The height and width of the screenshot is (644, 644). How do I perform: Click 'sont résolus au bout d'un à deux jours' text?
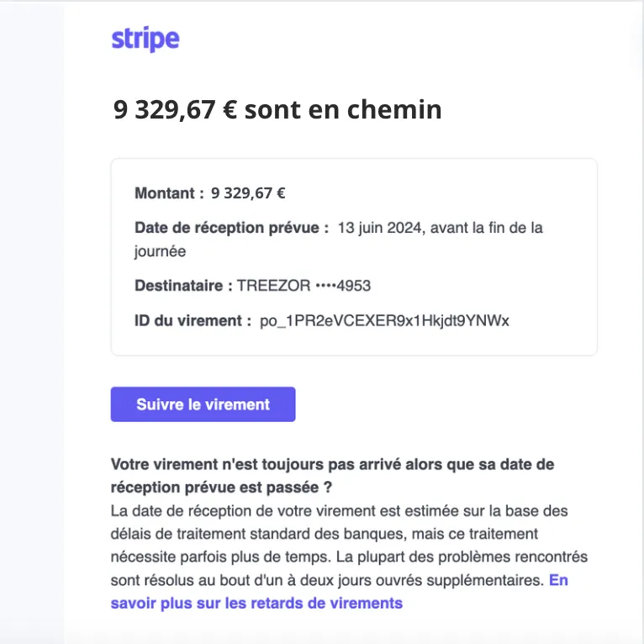pyautogui.click(x=235, y=580)
